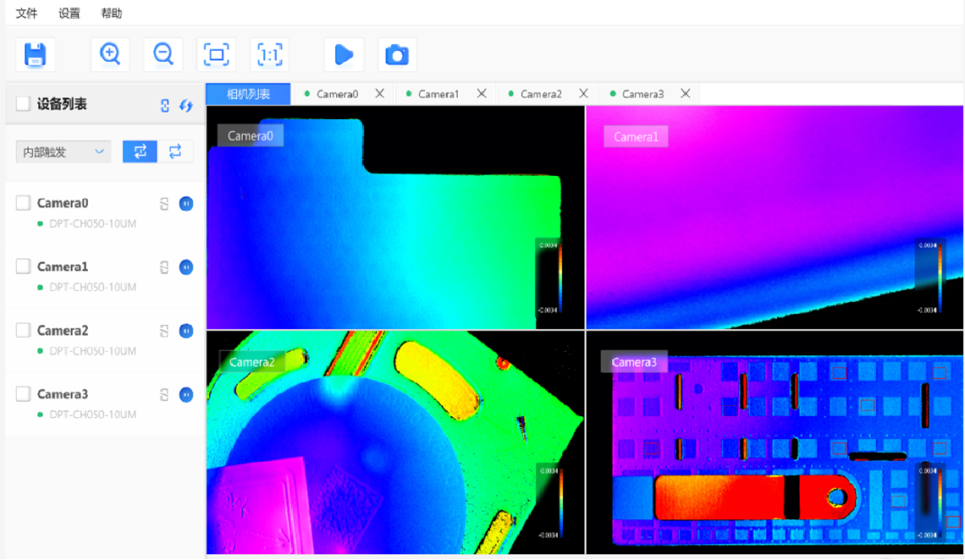Click the Camera2 name in device list

(x=63, y=331)
